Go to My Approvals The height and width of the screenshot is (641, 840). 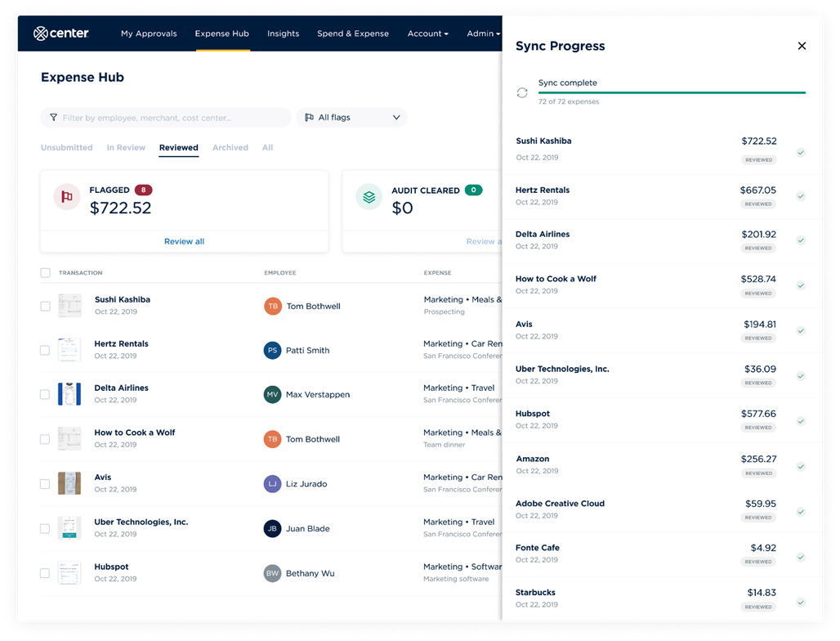pyautogui.click(x=149, y=34)
